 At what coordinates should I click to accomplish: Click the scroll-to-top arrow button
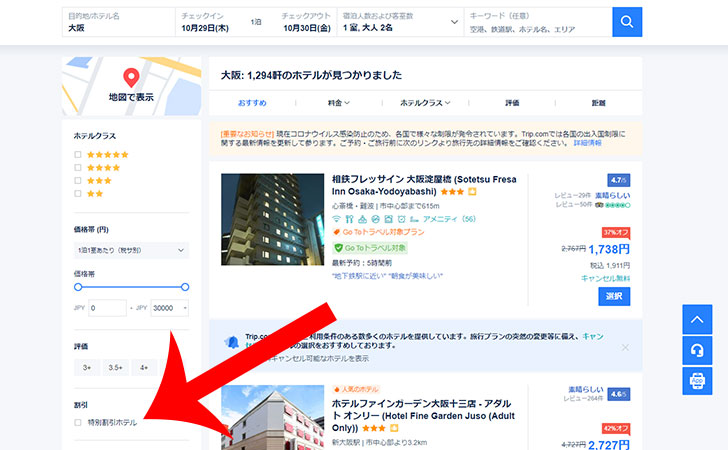pyautogui.click(x=697, y=320)
